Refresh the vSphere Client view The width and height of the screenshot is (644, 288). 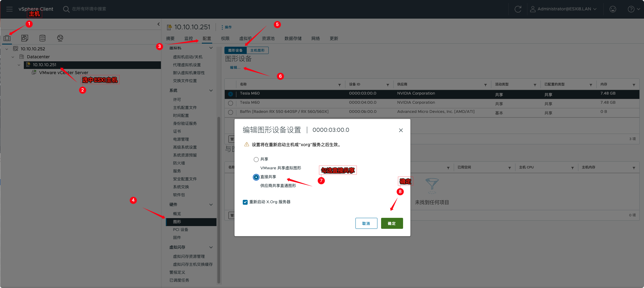coord(518,9)
